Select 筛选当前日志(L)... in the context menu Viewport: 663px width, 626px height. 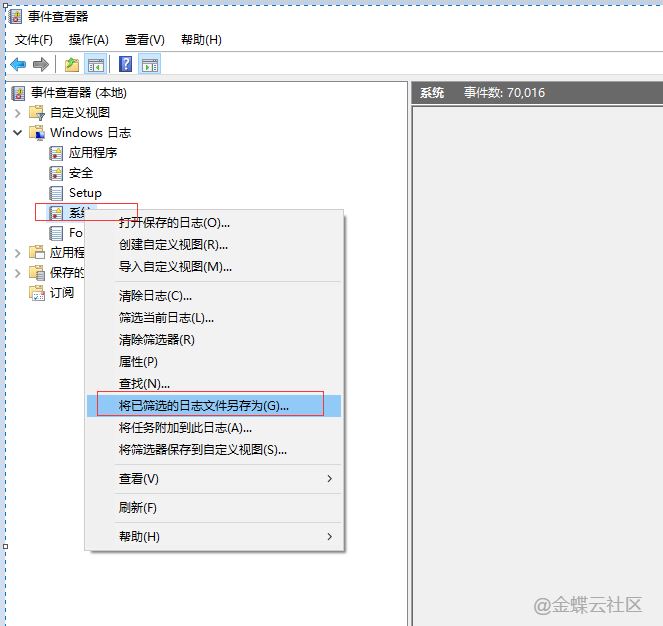[x=166, y=318]
